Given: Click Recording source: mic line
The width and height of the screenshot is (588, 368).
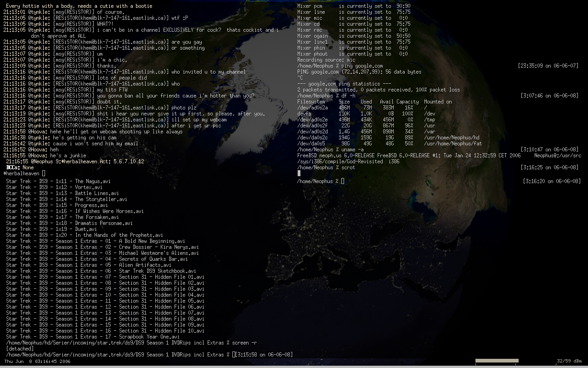Looking at the screenshot, I should (x=326, y=60).
